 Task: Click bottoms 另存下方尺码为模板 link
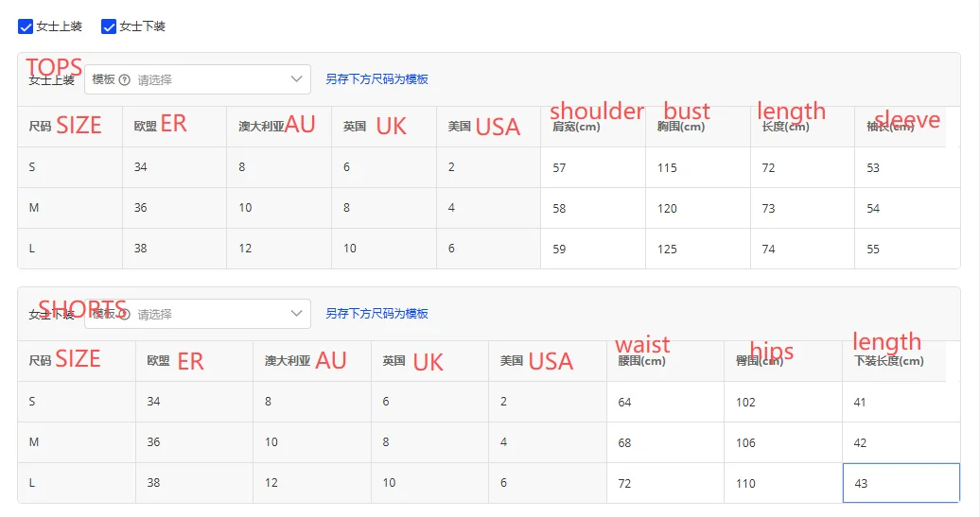tap(376, 314)
